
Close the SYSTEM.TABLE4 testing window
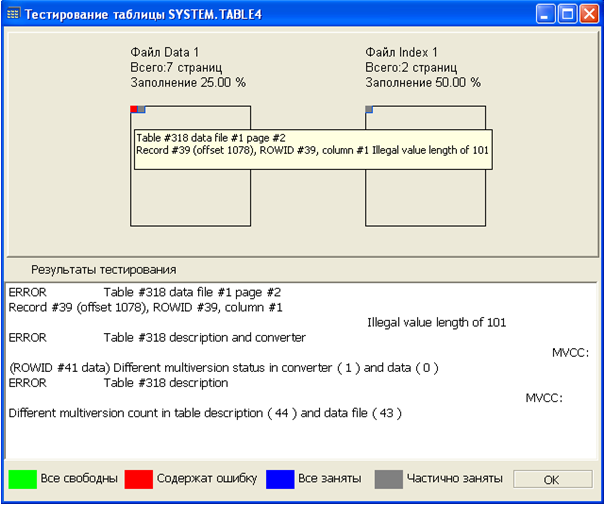coord(590,15)
